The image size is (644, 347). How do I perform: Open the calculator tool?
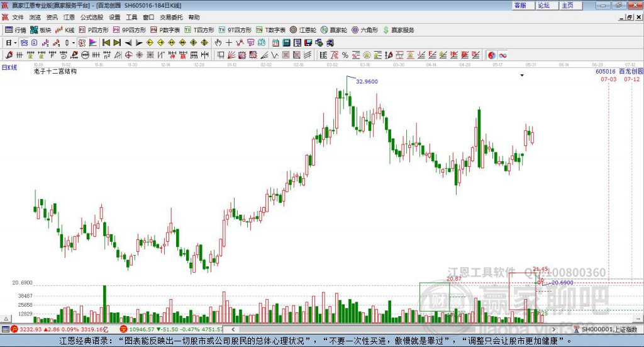click(287, 43)
